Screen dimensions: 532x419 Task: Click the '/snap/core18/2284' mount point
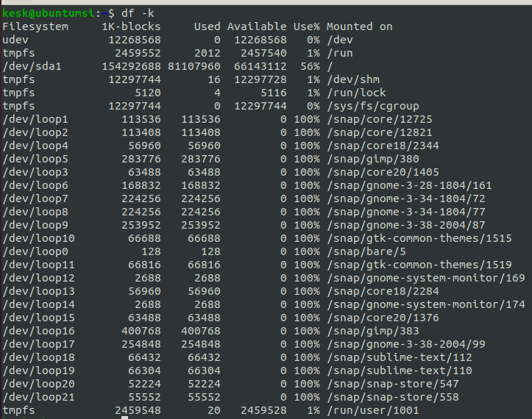tap(383, 291)
